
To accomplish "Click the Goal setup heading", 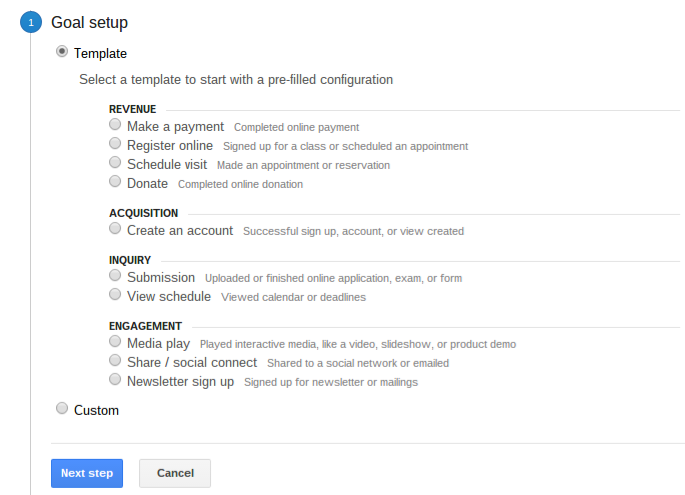I will click(90, 22).
